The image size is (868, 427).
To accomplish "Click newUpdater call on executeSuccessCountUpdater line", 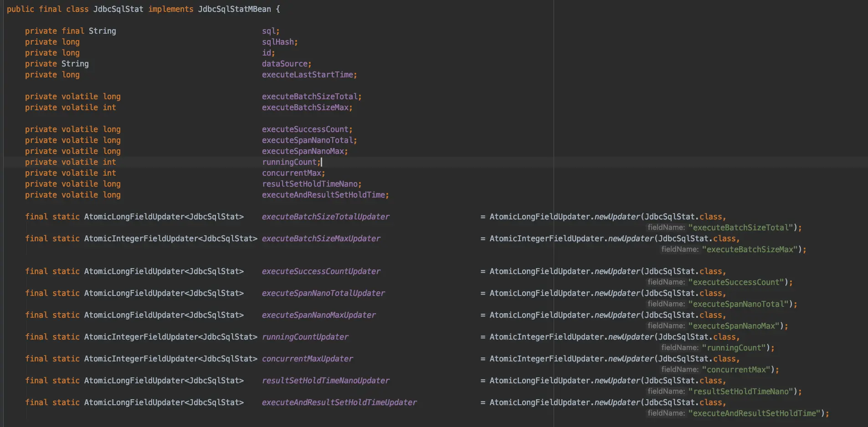I will click(x=617, y=271).
